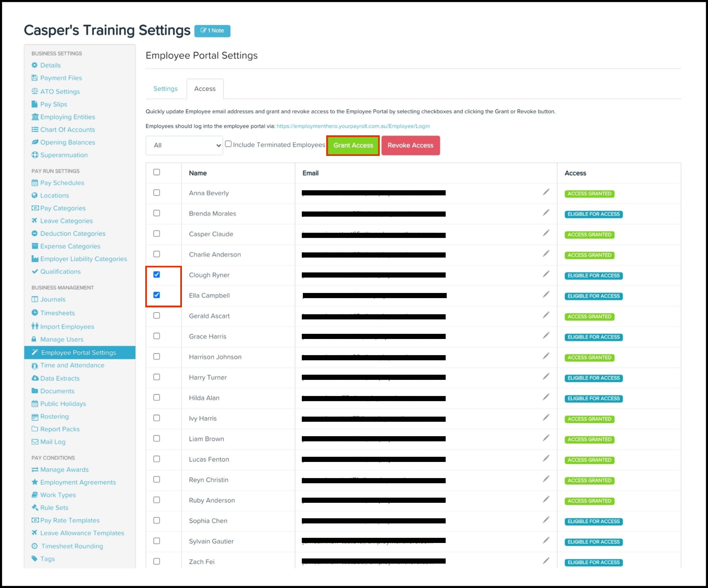The image size is (708, 588).
Task: Select the checkbox for Grace Harris
Action: coord(157,336)
